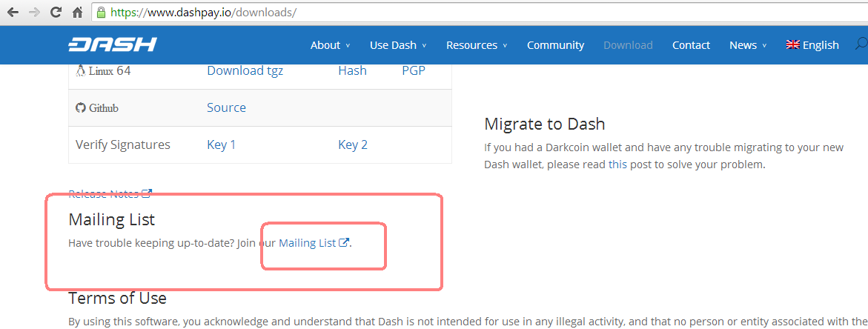868x329 pixels.
Task: Click the 'Terms of Use' heading
Action: tap(117, 298)
